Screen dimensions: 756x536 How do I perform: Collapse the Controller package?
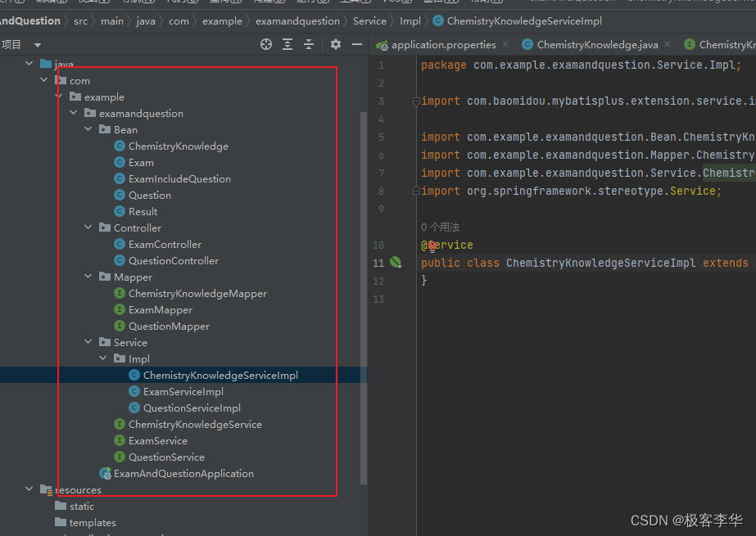pyautogui.click(x=88, y=227)
